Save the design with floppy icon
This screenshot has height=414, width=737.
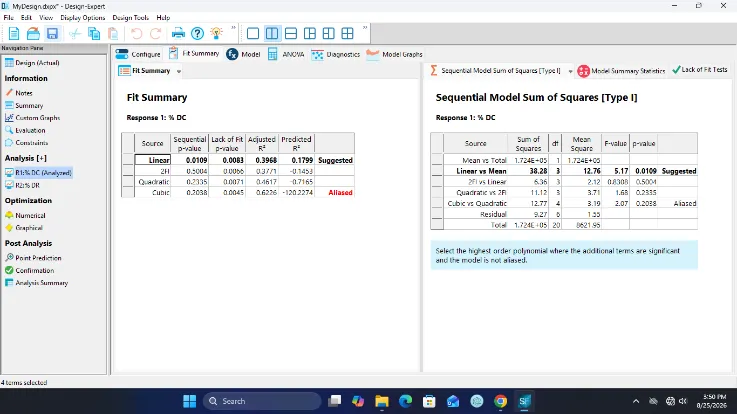[x=52, y=33]
